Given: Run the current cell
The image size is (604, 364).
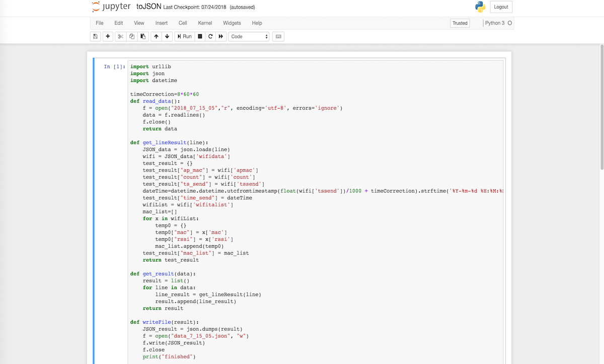Looking at the screenshot, I should (x=185, y=37).
